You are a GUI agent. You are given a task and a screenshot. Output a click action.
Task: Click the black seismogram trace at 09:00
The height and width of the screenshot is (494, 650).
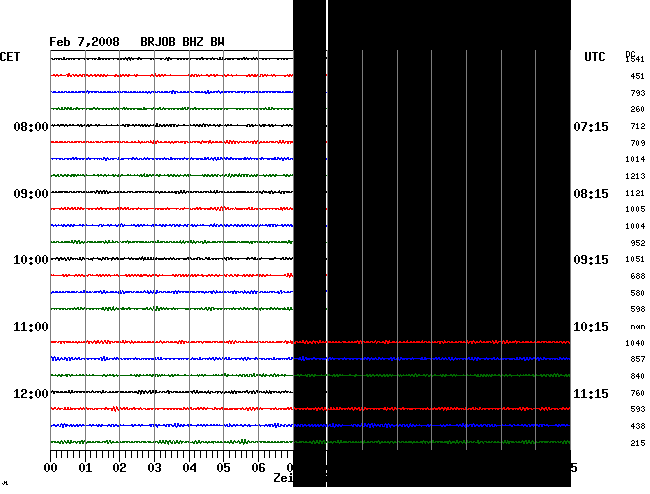172,192
